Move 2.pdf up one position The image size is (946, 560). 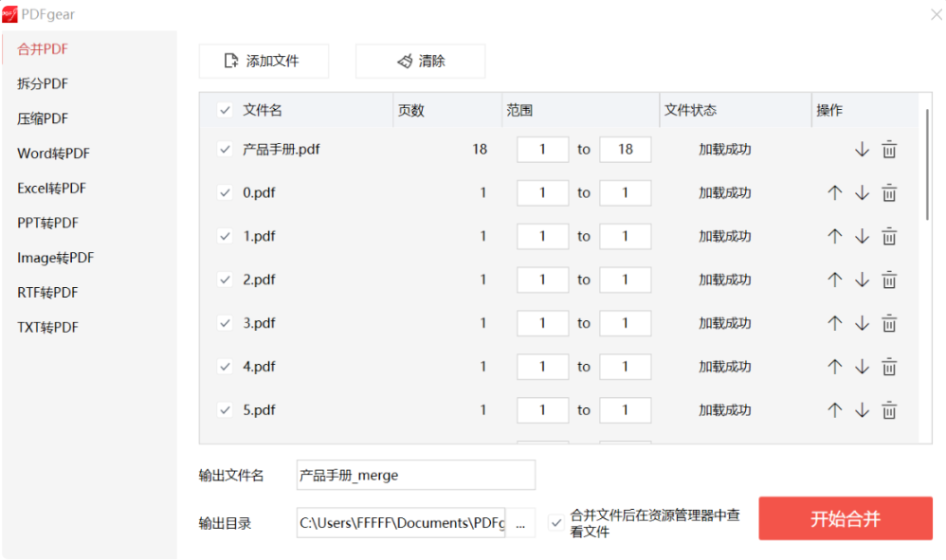coord(834,280)
